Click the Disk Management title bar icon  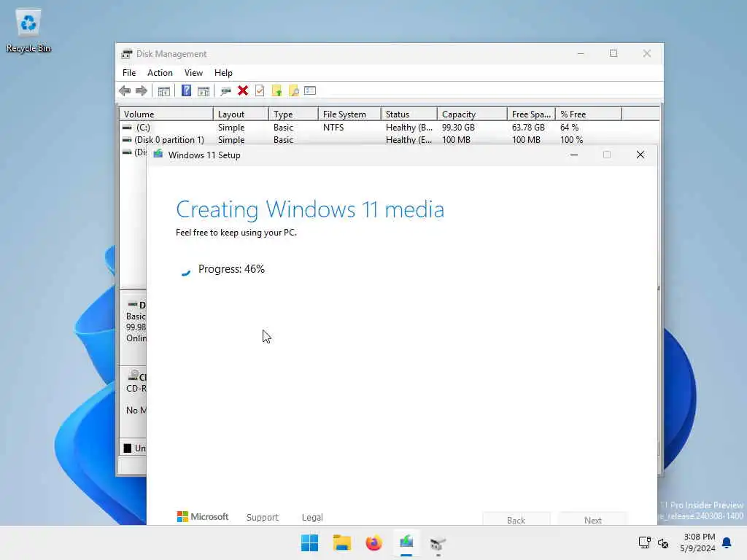pyautogui.click(x=127, y=54)
